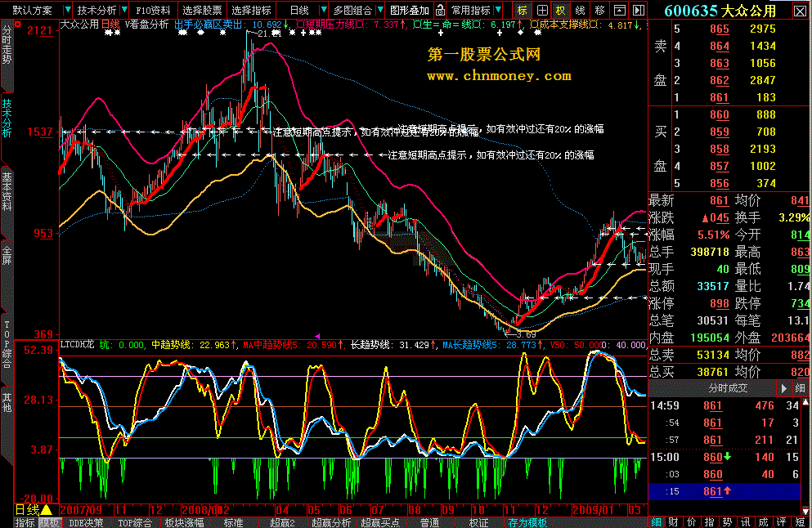Select the 指标 bottom tab

(25, 523)
